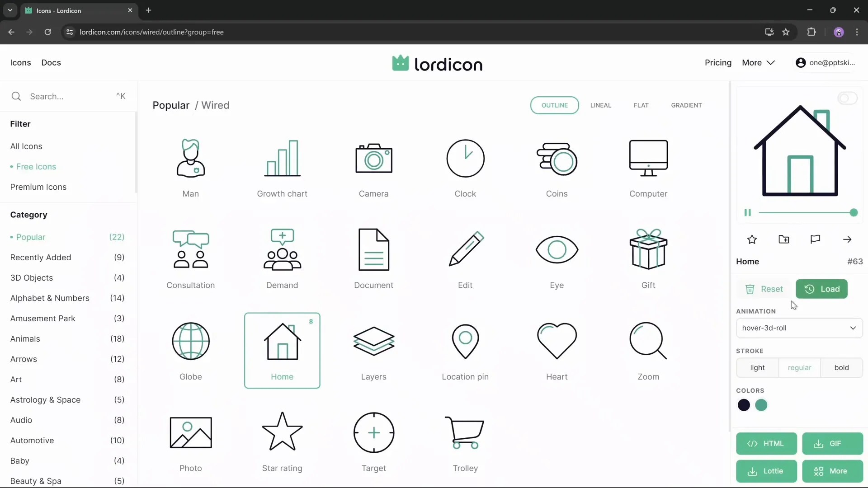Click the favorite star icon under the preview
The width and height of the screenshot is (868, 488).
click(752, 239)
